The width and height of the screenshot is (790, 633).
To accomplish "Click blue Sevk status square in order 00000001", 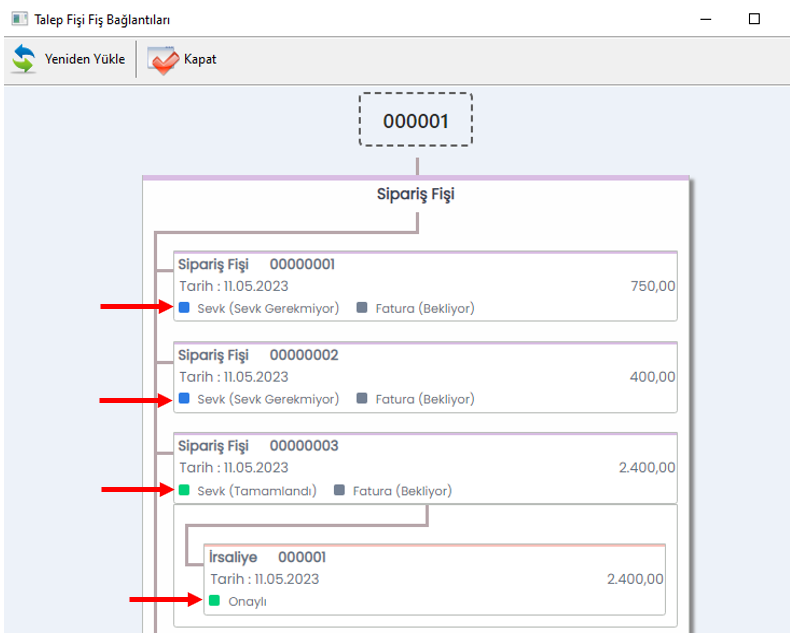I will (x=184, y=308).
